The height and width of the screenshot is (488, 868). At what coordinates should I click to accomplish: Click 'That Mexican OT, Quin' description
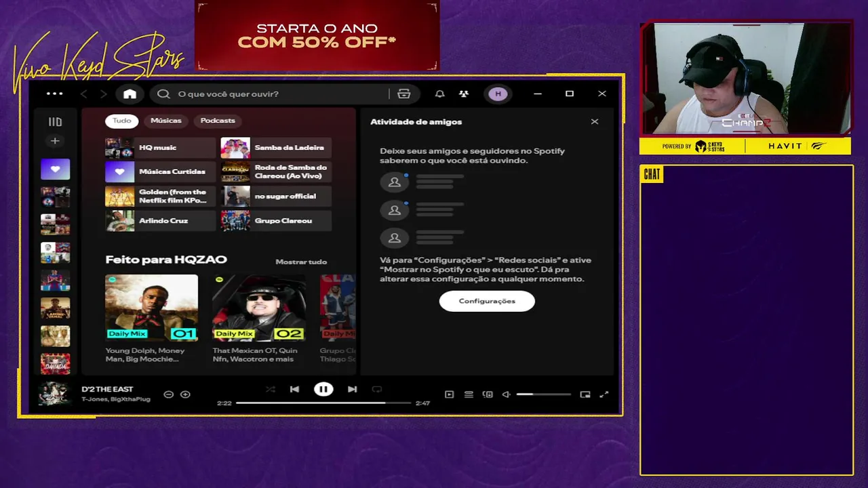point(255,354)
